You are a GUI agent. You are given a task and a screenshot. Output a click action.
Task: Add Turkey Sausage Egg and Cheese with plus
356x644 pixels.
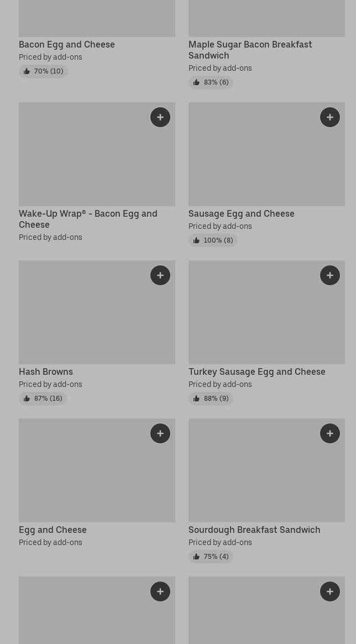tap(329, 275)
